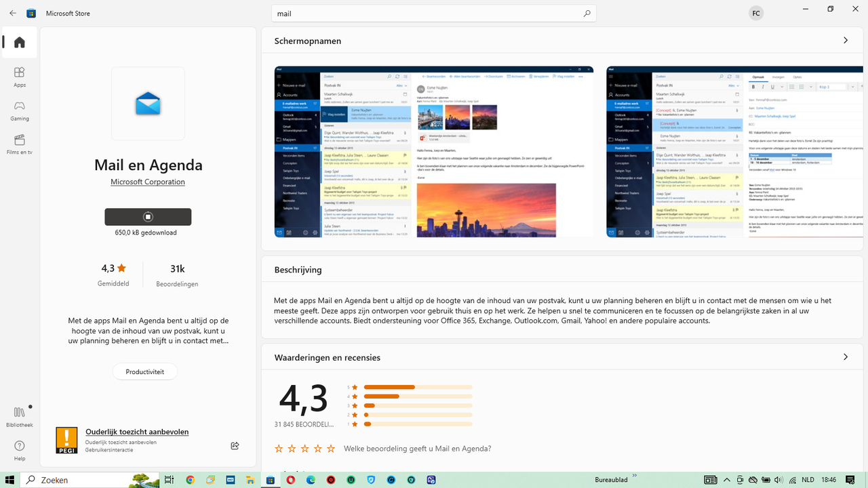Rate Mail en Agenda one star
Image resolution: width=868 pixels, height=488 pixels.
[x=279, y=449]
